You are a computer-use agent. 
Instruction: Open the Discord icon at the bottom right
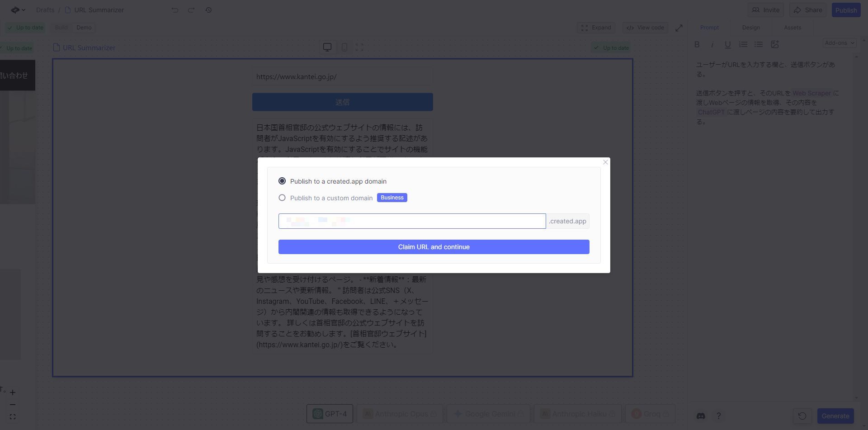pos(700,416)
